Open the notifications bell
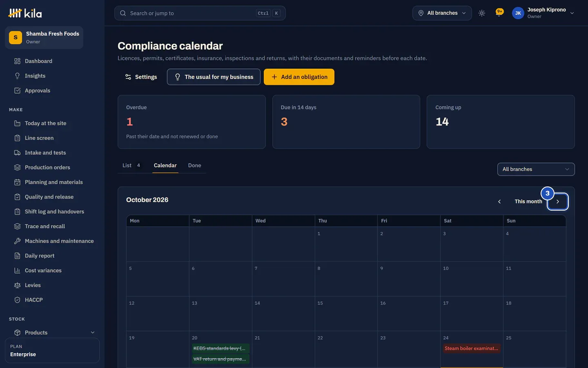The width and height of the screenshot is (588, 368). coord(499,13)
